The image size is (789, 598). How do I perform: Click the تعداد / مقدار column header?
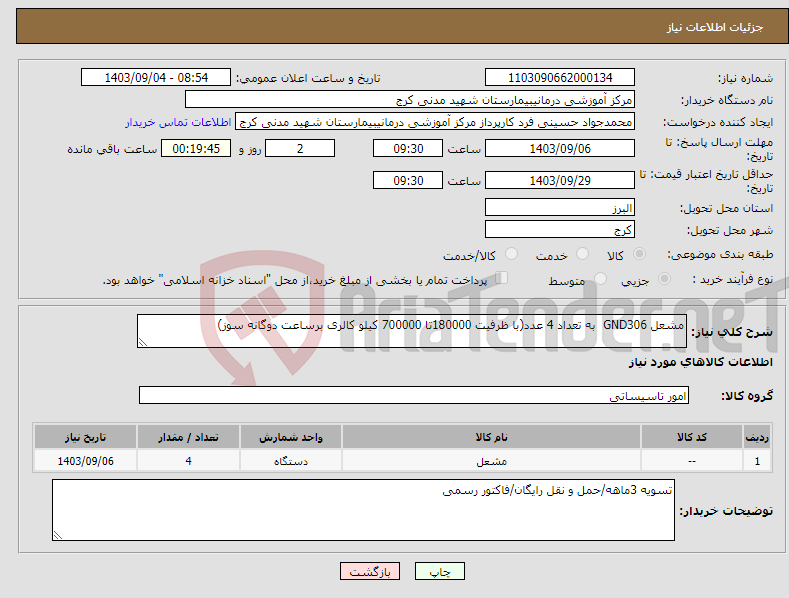coord(188,437)
